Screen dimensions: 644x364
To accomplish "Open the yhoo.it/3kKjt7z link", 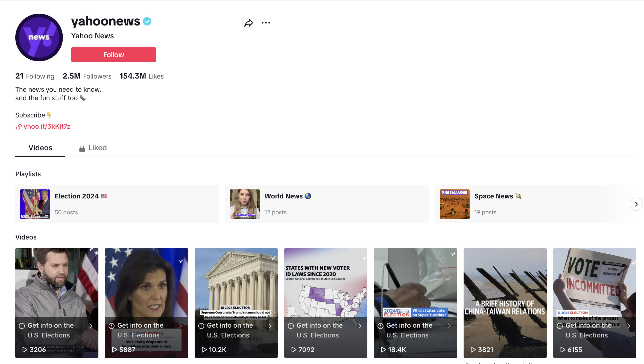I will tap(47, 126).
